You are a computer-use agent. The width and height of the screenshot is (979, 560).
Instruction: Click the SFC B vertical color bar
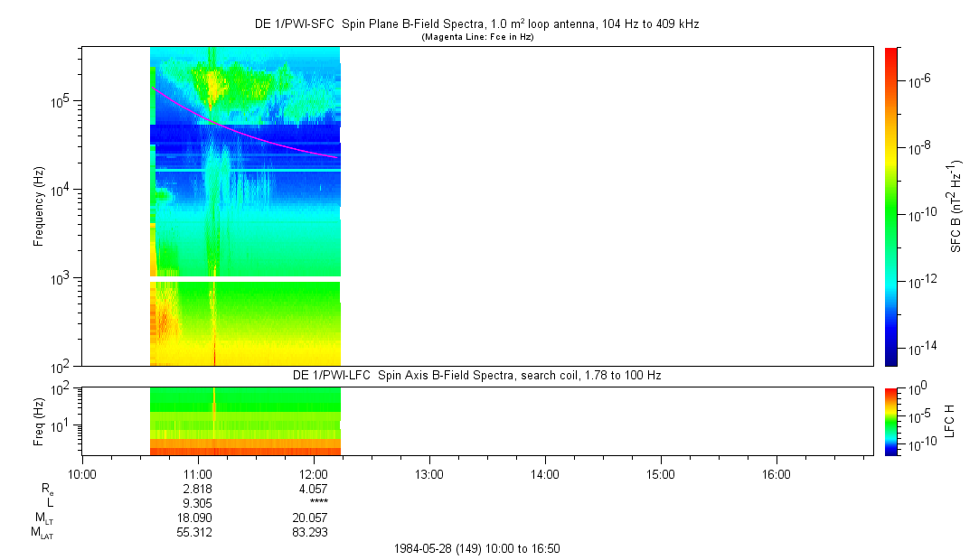[891, 206]
